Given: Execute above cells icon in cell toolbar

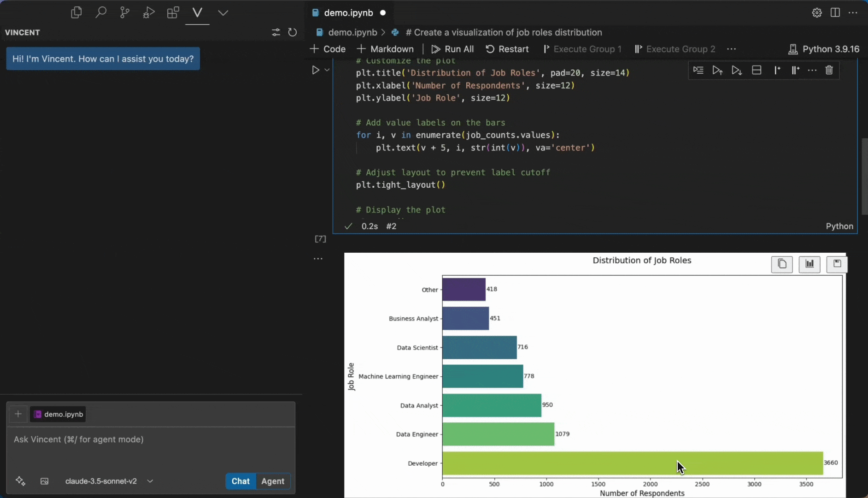Looking at the screenshot, I should [x=717, y=70].
